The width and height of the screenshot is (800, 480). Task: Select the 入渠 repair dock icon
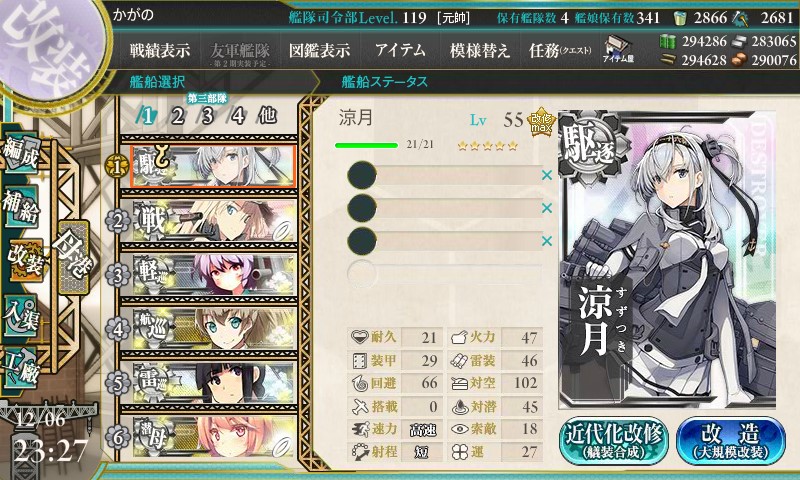(x=20, y=316)
